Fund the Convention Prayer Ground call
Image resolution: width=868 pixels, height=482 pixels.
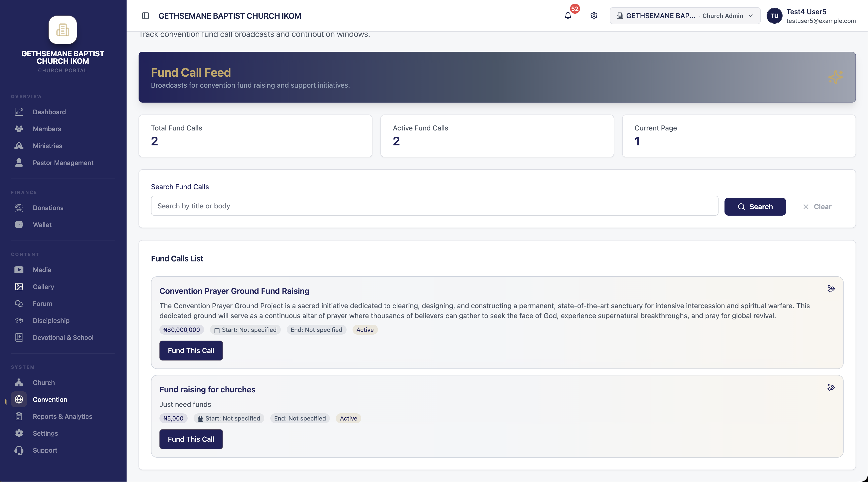tap(191, 350)
